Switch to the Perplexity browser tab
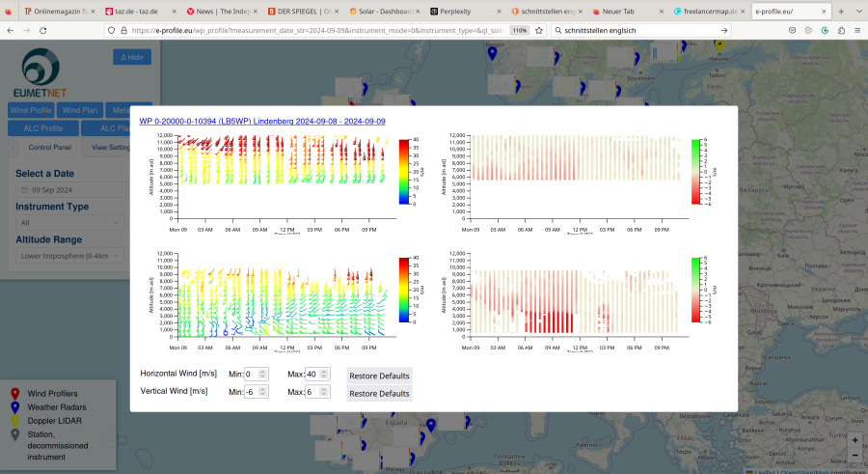The height and width of the screenshot is (474, 868). tap(461, 11)
